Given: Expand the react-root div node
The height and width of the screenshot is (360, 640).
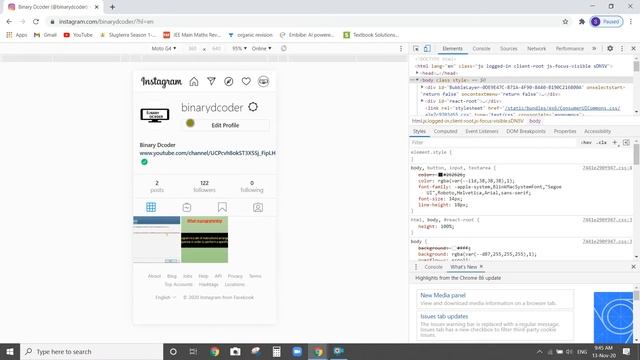Looking at the screenshot, I should pyautogui.click(x=422, y=101).
